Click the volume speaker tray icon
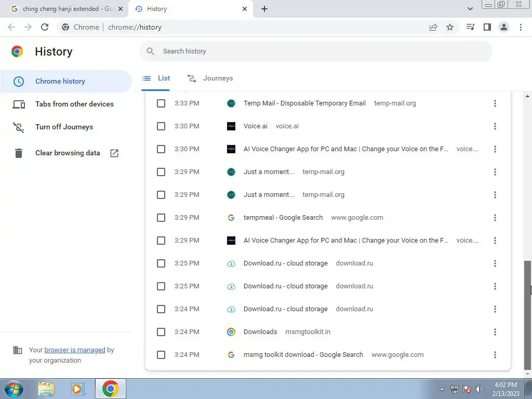 [x=480, y=389]
